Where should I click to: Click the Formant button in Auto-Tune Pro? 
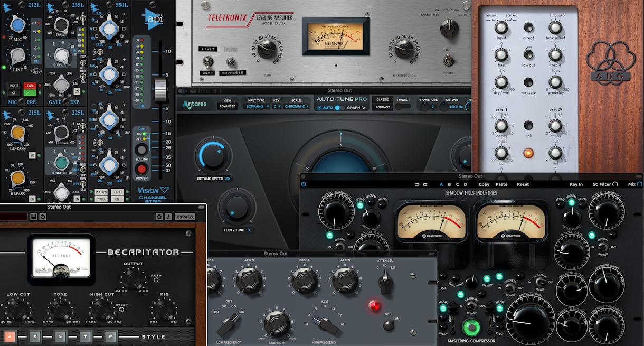pos(383,107)
